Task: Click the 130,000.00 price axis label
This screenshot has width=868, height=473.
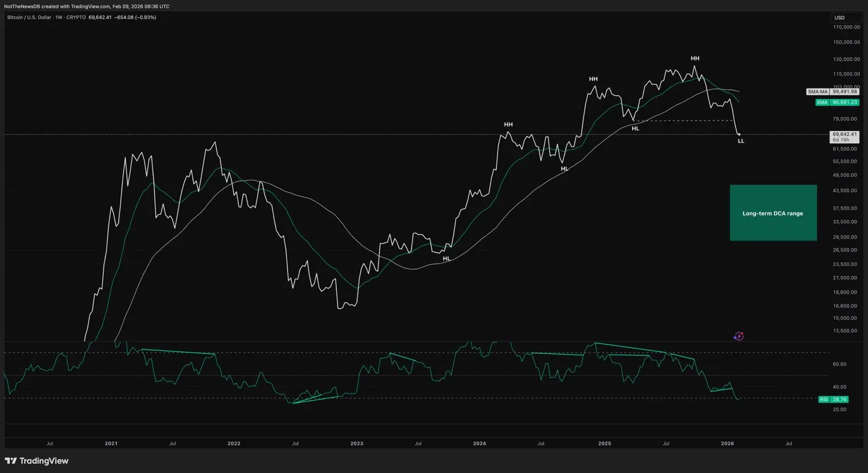Action: click(x=846, y=59)
